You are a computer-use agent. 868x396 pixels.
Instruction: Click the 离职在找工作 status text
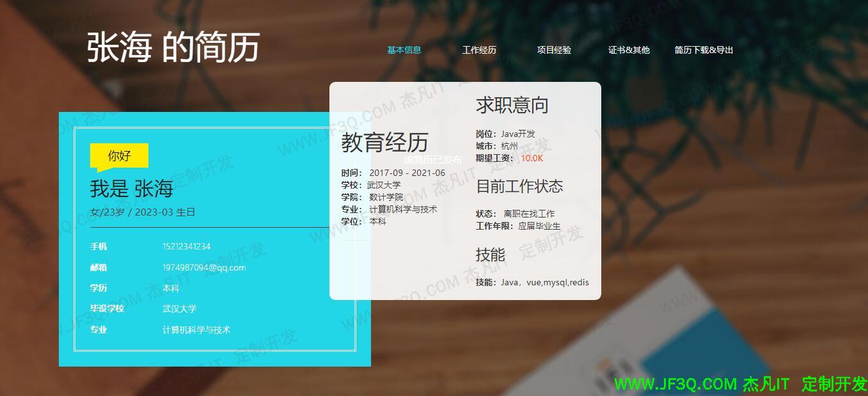[x=530, y=213]
